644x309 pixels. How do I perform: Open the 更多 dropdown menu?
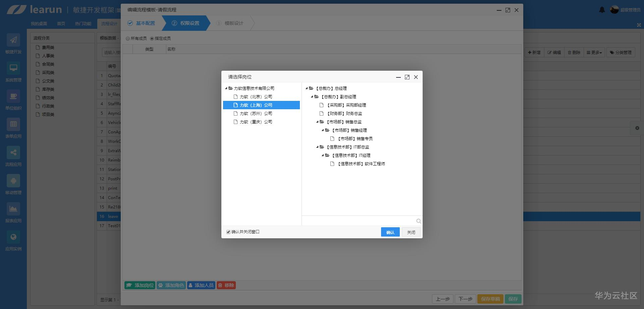point(594,52)
